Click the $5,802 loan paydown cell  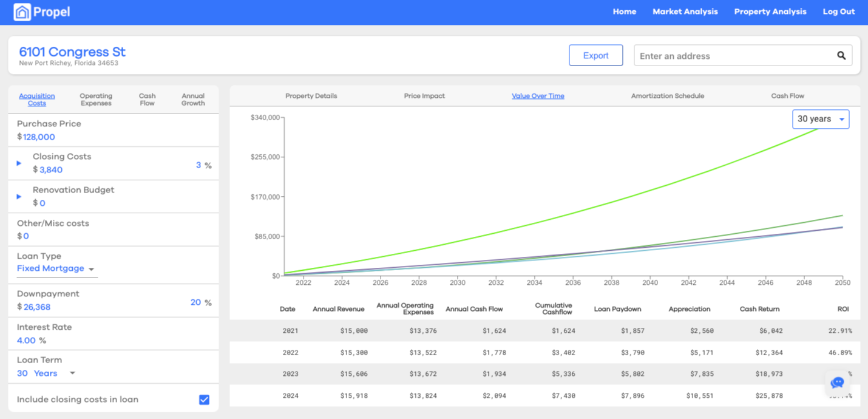[x=632, y=374]
